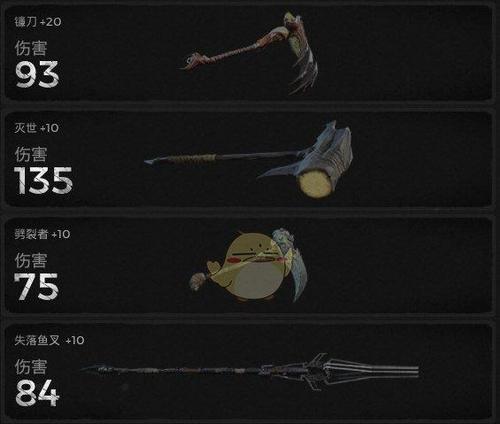The width and height of the screenshot is (500, 424).
Task: Click the 伤害 label above 93
Action: click(31, 49)
